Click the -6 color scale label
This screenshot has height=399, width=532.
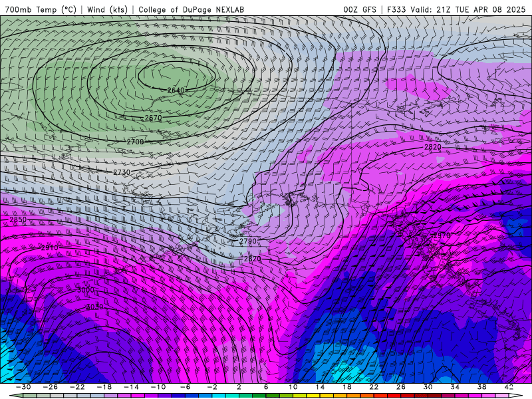point(186,387)
